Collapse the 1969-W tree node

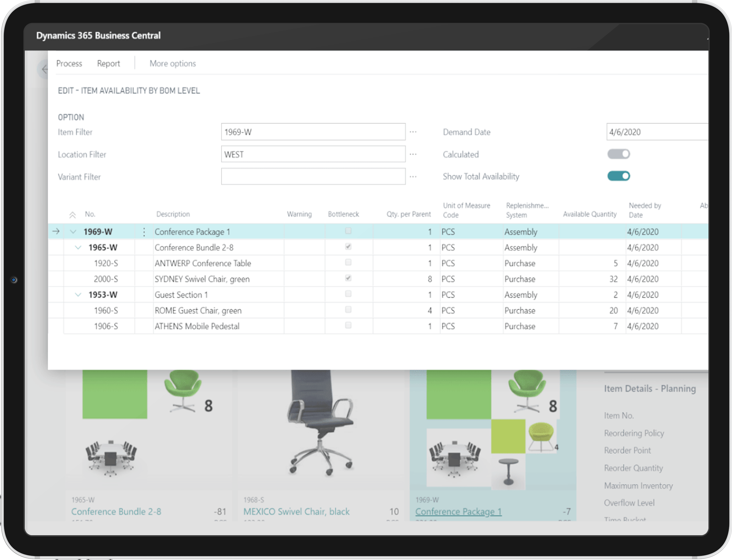click(73, 232)
